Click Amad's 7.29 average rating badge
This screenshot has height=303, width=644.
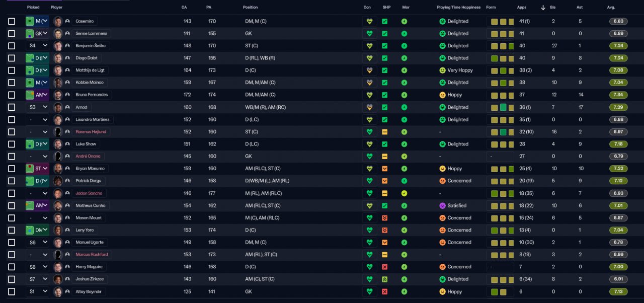tap(618, 107)
